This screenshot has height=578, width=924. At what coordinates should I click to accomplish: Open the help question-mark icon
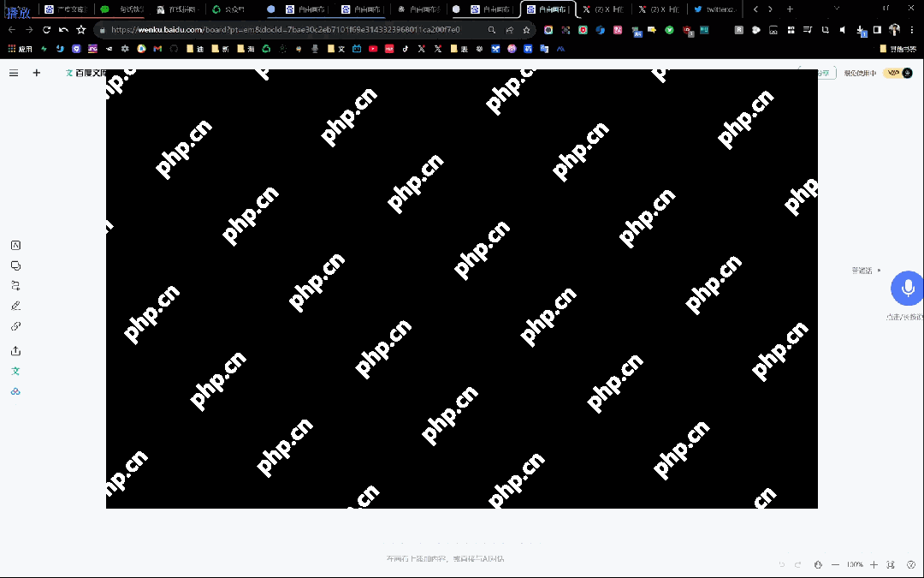coord(911,564)
